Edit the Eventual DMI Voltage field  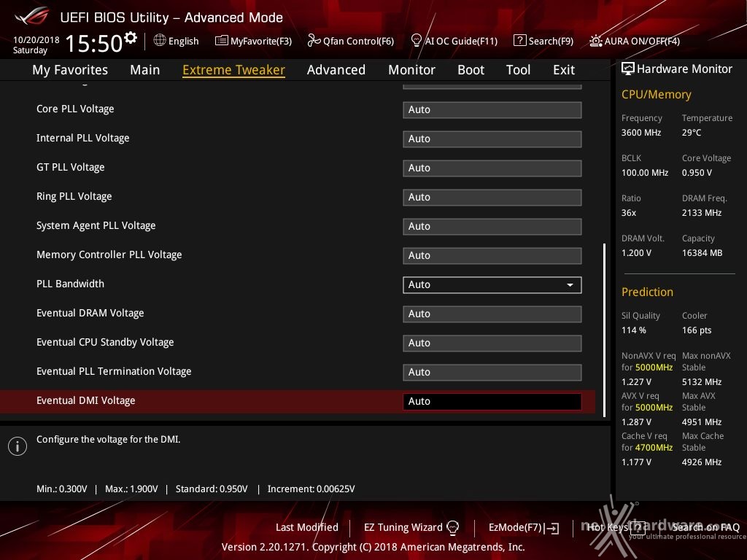coord(492,402)
